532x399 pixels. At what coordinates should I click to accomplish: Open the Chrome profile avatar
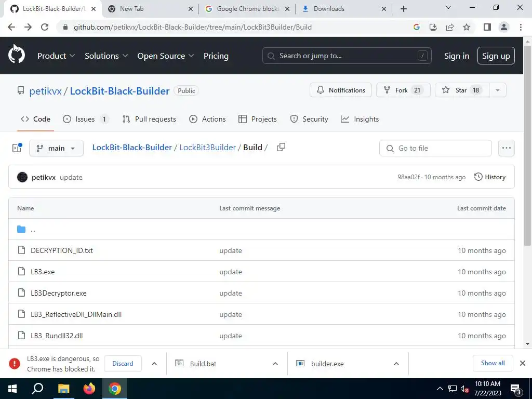(504, 27)
